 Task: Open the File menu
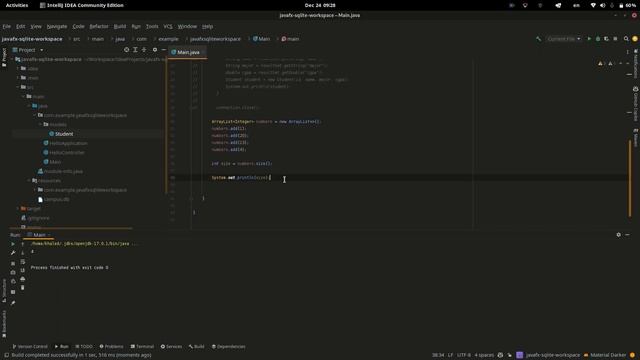click(7, 26)
